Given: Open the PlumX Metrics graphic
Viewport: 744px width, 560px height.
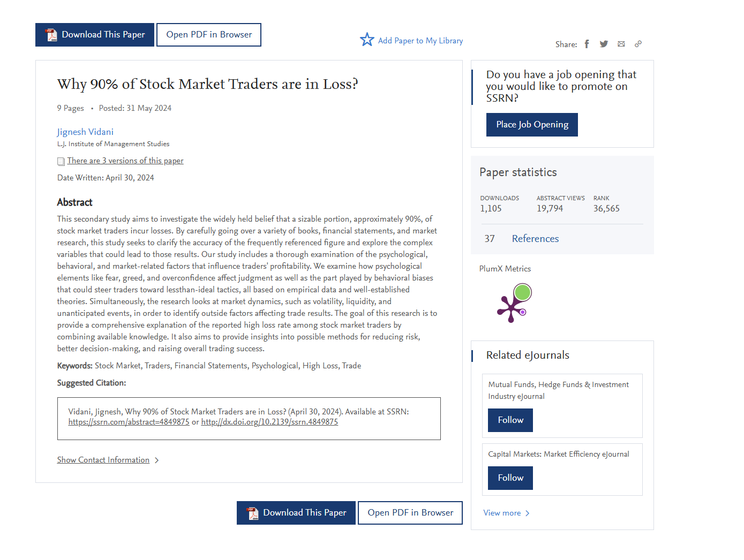Looking at the screenshot, I should click(514, 303).
